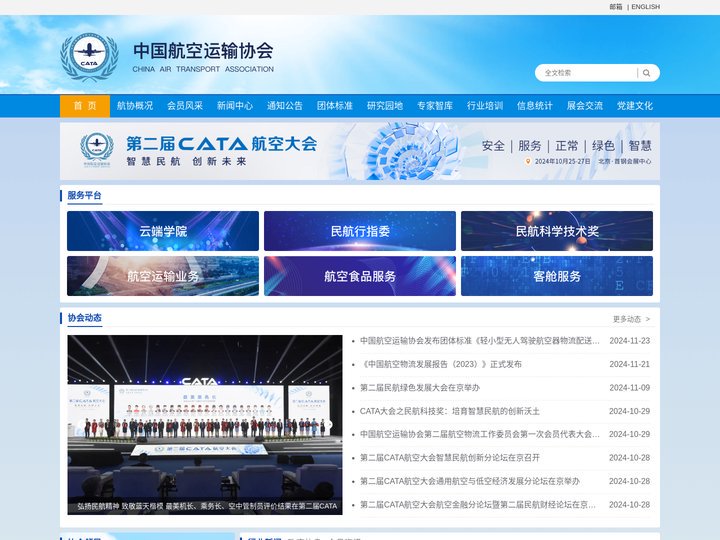Open the 新闻中心 menu item

235,106
